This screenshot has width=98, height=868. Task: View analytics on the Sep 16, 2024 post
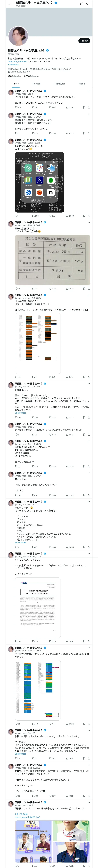pos(67,466)
